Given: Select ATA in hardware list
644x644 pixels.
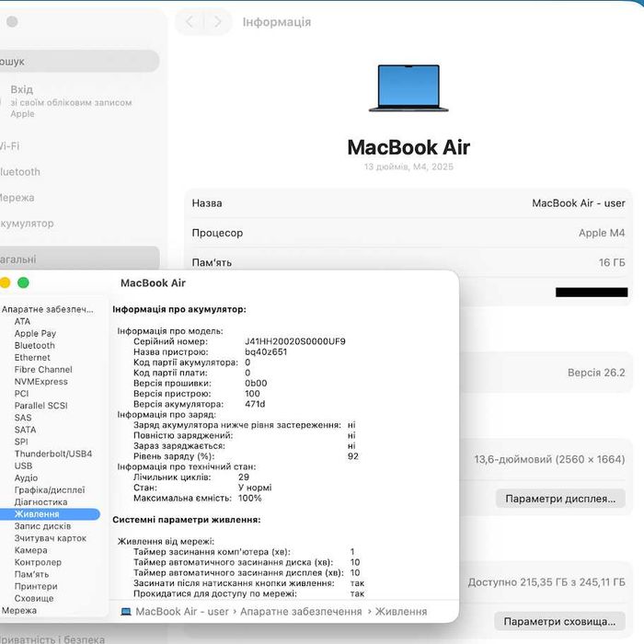Looking at the screenshot, I should coord(22,322).
